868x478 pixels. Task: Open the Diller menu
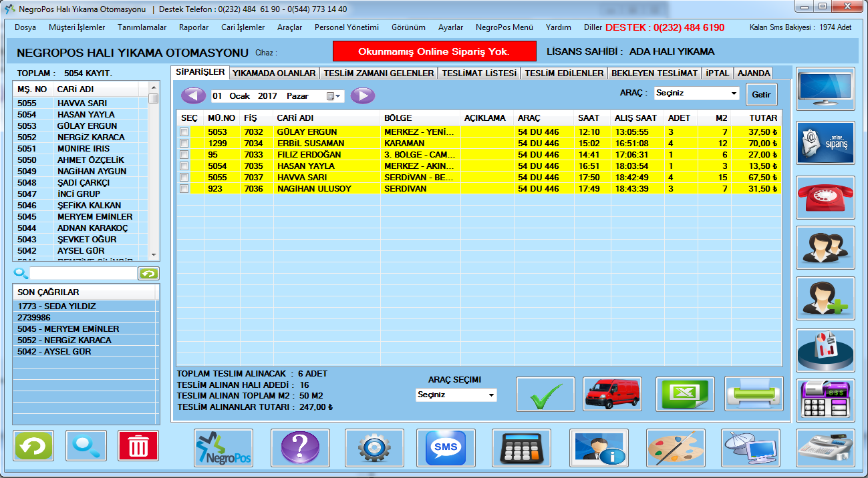point(593,27)
